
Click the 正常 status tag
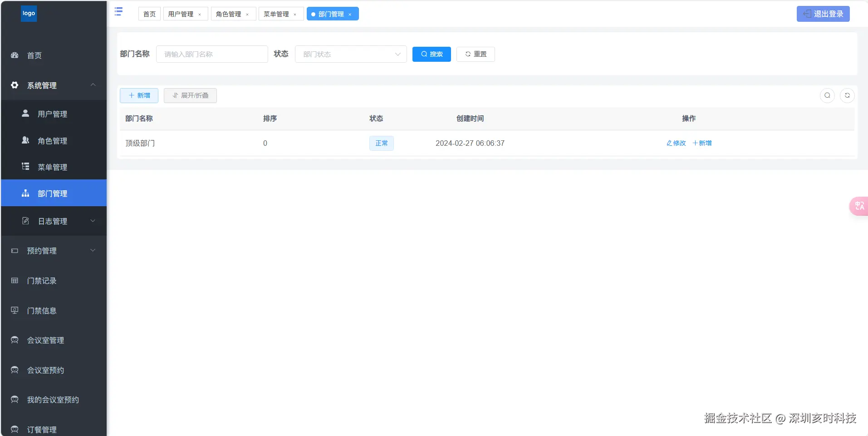tap(382, 143)
